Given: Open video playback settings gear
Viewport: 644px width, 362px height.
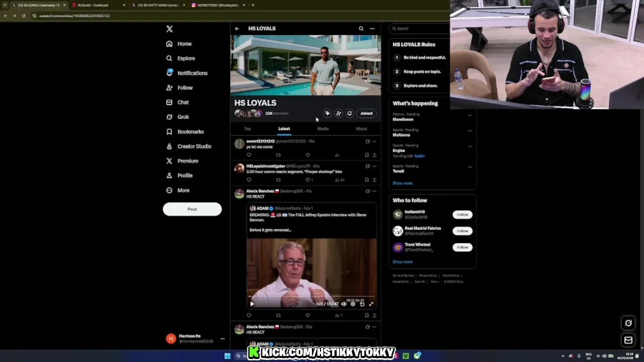Looking at the screenshot, I should point(353,304).
